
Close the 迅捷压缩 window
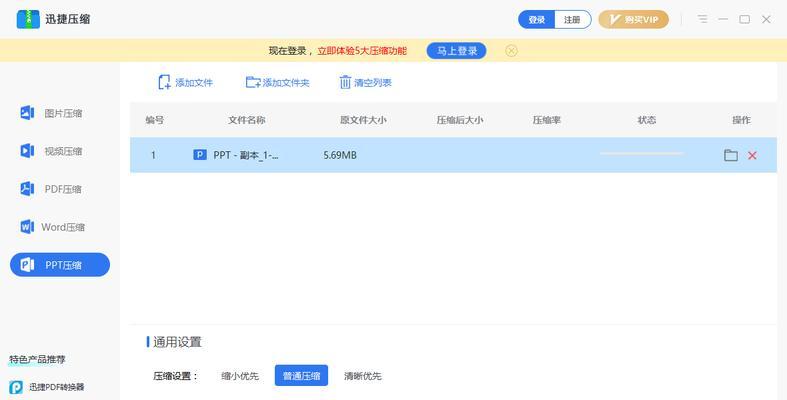(x=766, y=19)
